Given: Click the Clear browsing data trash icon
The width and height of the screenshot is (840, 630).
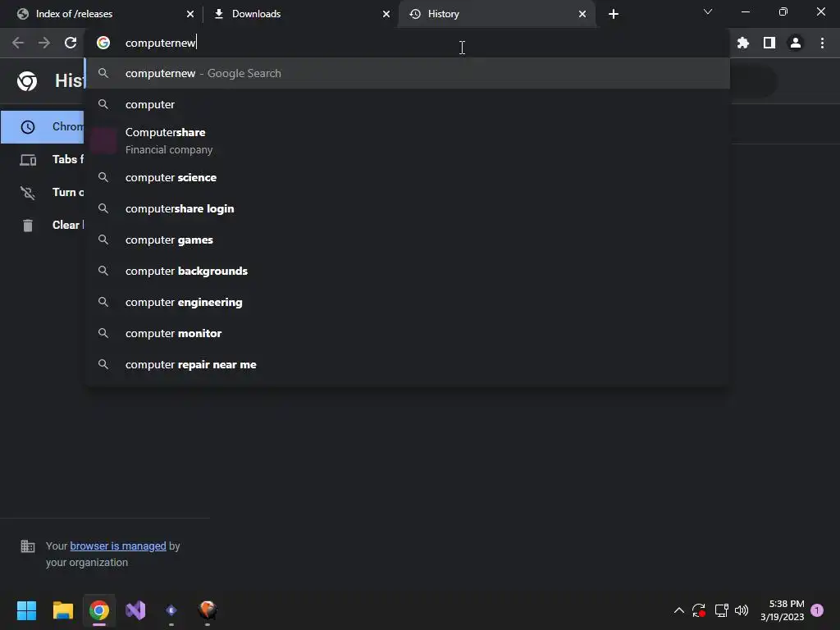Looking at the screenshot, I should 28,226.
